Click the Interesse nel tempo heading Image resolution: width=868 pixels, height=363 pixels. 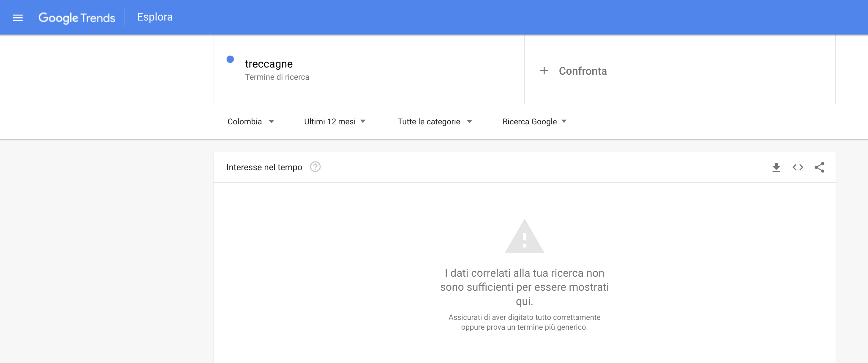264,167
